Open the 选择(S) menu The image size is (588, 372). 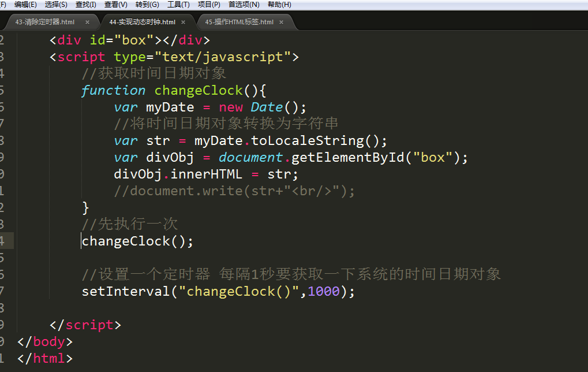[56, 5]
